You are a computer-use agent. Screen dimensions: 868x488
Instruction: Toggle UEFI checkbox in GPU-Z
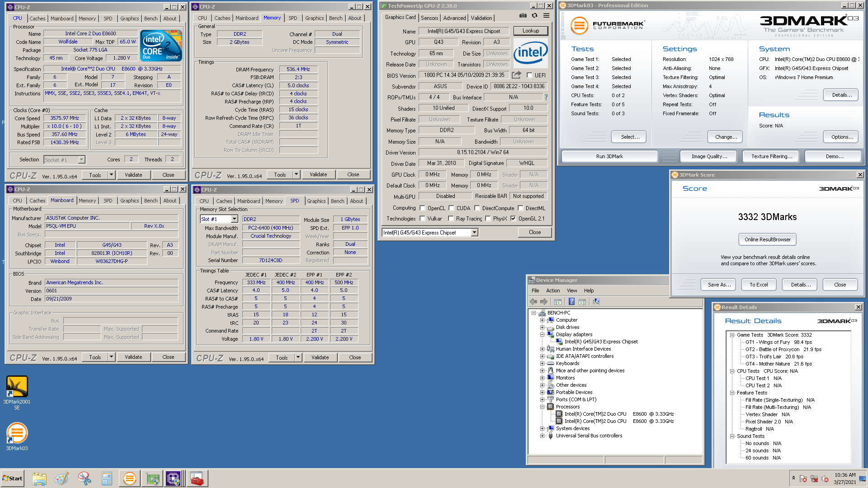[529, 75]
